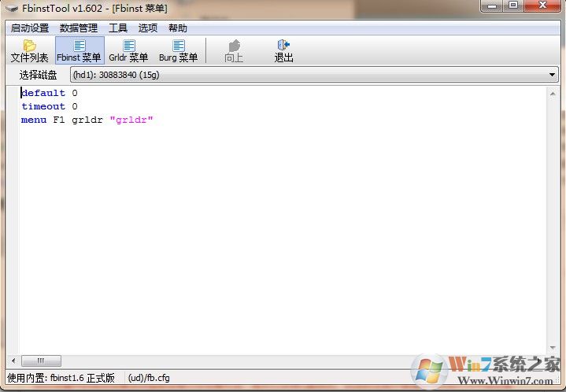566x392 pixels.
Task: Click the status bar entry (ud)/fb.cfg
Action: 149,378
